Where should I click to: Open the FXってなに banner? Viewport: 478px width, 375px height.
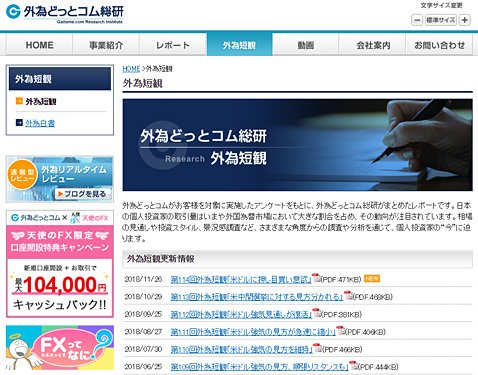pos(60,348)
